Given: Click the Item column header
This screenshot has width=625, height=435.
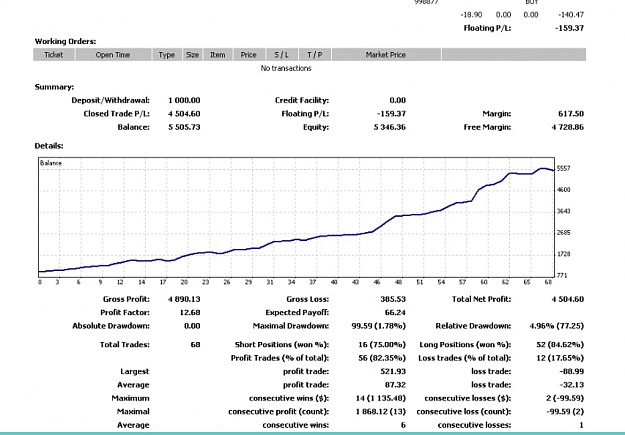Looking at the screenshot, I should 218,55.
